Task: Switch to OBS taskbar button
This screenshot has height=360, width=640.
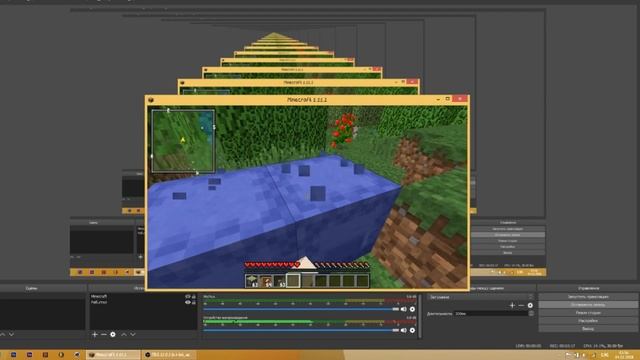Action: 169,355
